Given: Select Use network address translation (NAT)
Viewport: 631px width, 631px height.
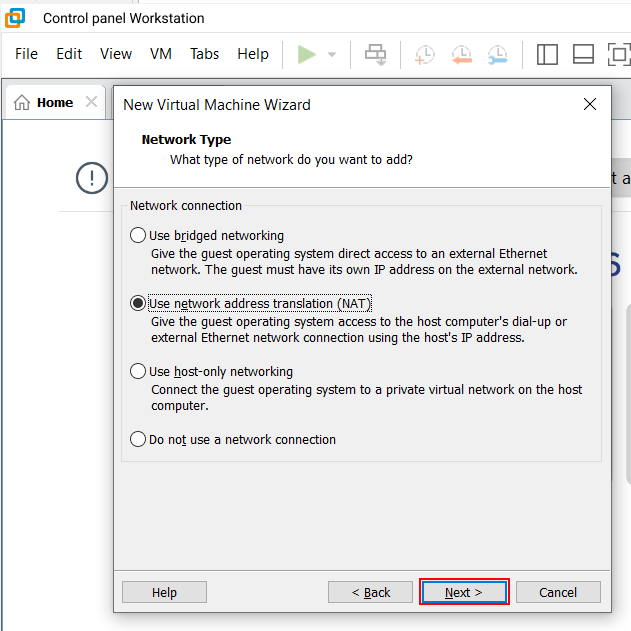Looking at the screenshot, I should [138, 304].
